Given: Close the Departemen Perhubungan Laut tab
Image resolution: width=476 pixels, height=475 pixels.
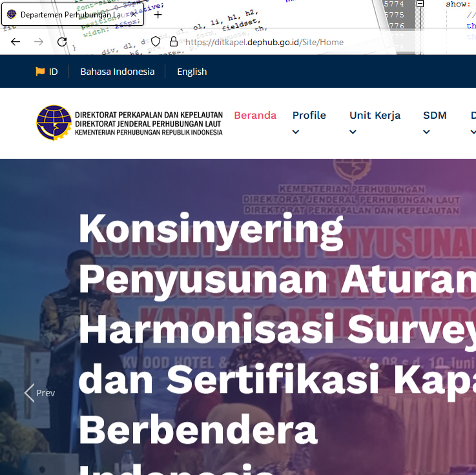Looking at the screenshot, I should (133, 15).
